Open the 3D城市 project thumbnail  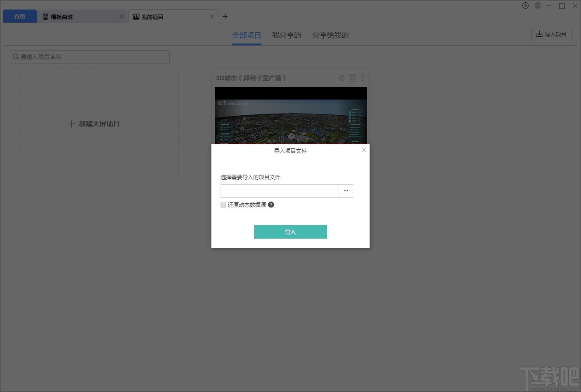[290, 113]
